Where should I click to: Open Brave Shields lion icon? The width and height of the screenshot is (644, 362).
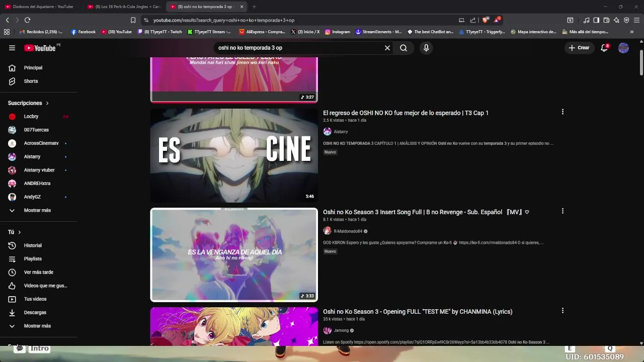[485, 20]
